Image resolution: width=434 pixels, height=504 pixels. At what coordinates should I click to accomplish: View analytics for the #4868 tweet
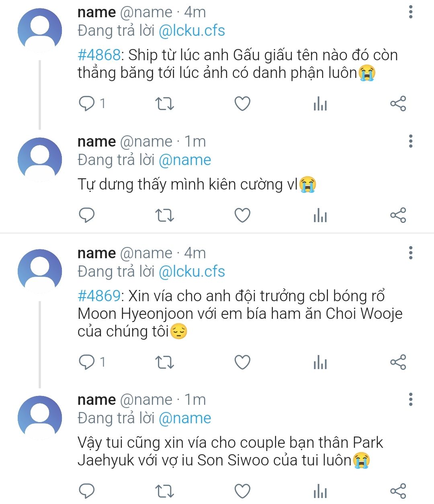pyautogui.click(x=320, y=104)
